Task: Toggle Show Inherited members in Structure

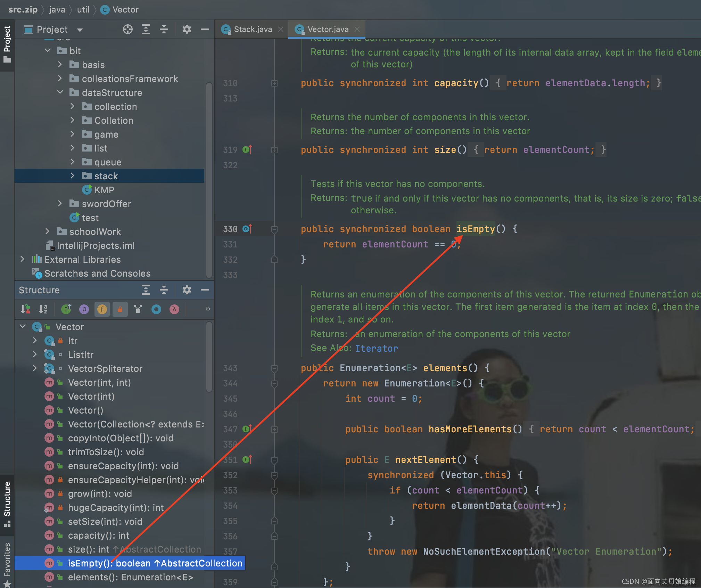Action: [x=66, y=309]
